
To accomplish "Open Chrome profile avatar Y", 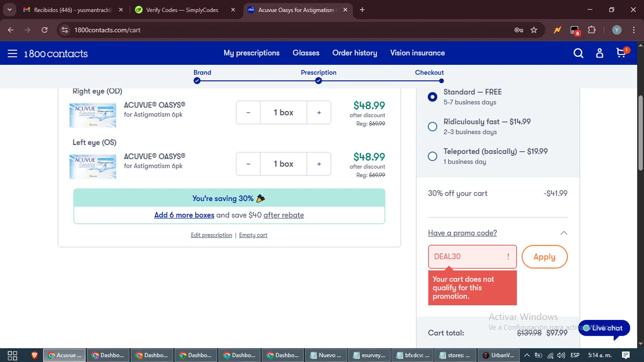I will (x=617, y=30).
